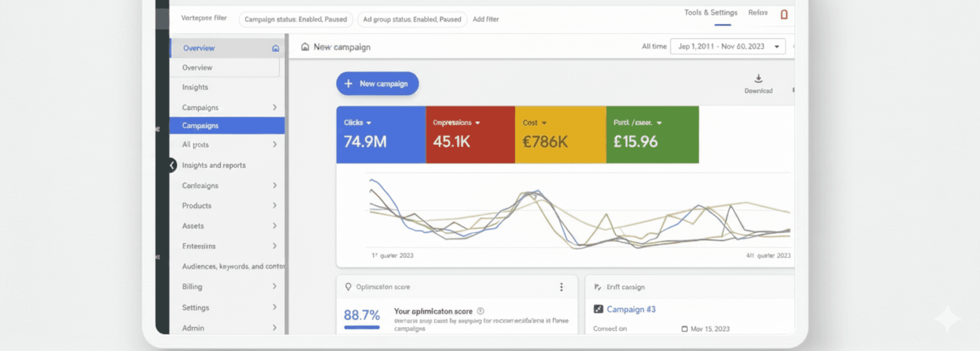Collapse the sidebar with the left arrow button

(172, 165)
